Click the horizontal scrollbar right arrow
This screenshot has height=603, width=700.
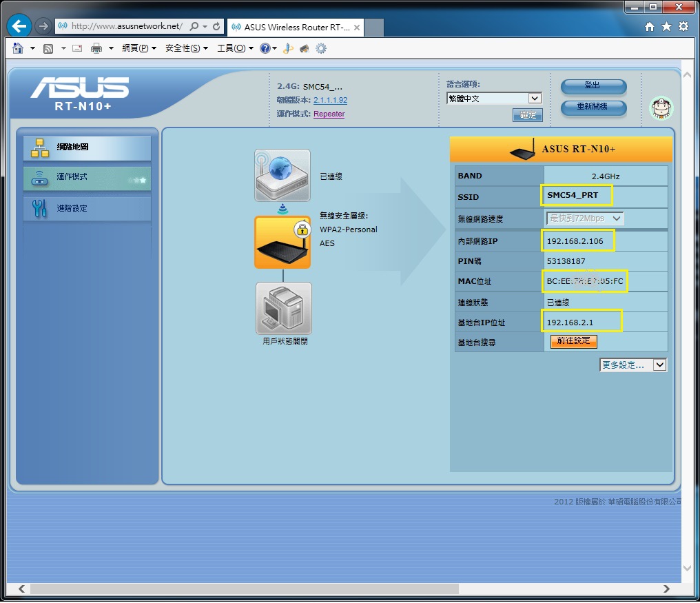[666, 589]
